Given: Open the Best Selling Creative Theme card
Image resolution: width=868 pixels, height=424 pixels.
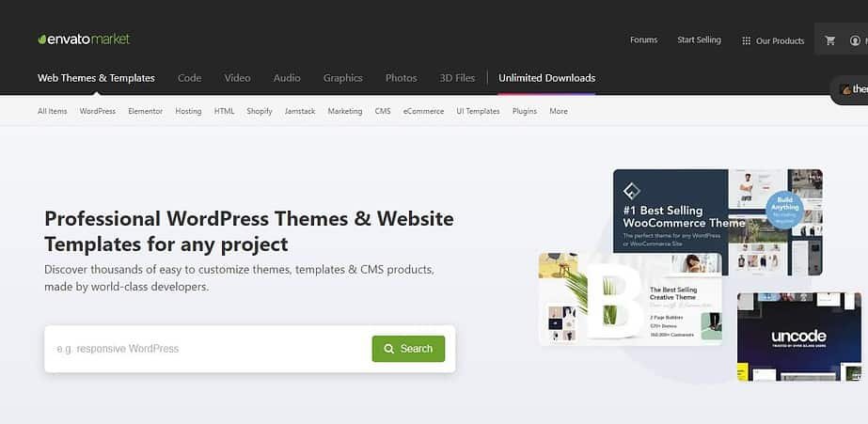Looking at the screenshot, I should [x=630, y=299].
